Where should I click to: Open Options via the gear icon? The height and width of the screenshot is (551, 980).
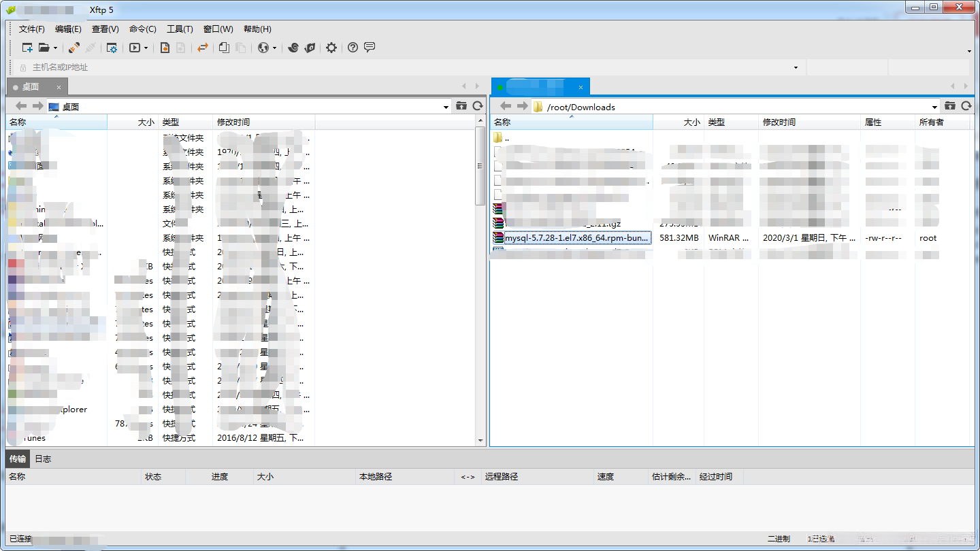331,48
